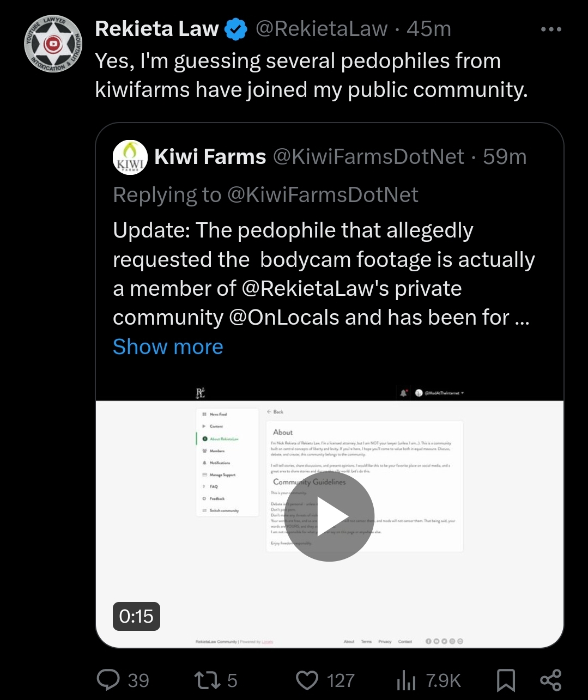Play the embedded video
Screen dimensions: 588x700
330,516
